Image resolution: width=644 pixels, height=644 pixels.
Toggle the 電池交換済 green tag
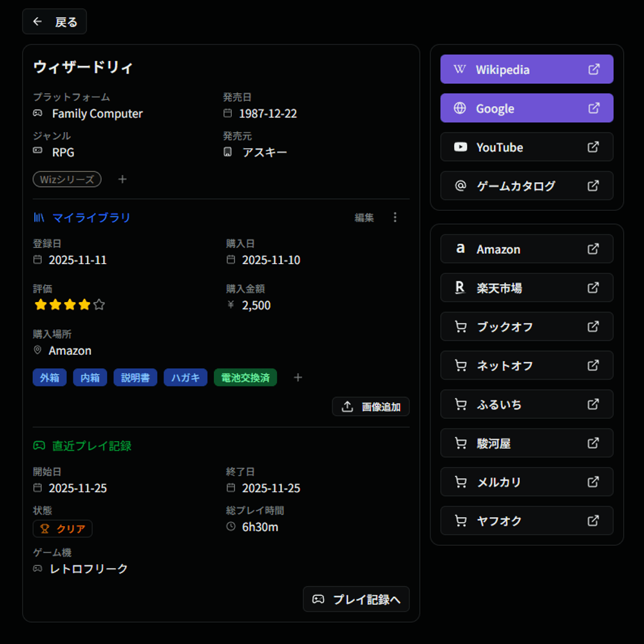(x=245, y=377)
